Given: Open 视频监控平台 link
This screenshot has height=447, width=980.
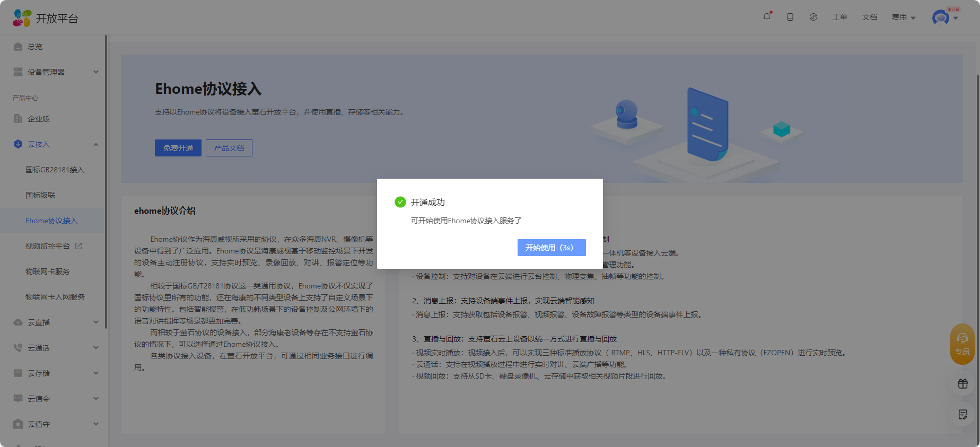Looking at the screenshot, I should [x=48, y=246].
